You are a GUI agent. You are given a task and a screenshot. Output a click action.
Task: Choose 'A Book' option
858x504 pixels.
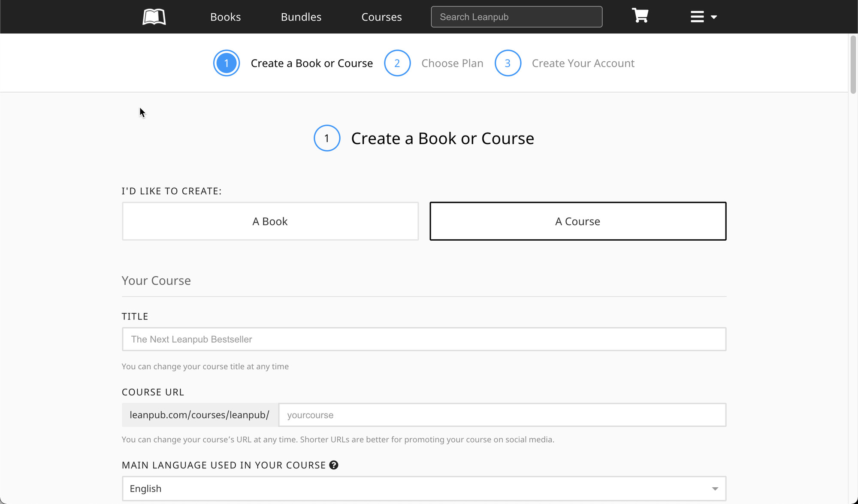coord(270,221)
